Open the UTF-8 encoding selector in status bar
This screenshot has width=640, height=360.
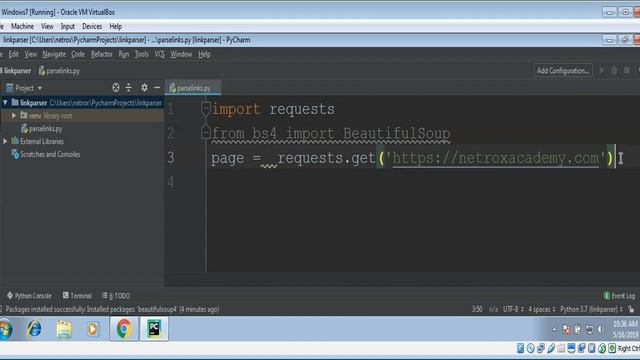pos(513,309)
